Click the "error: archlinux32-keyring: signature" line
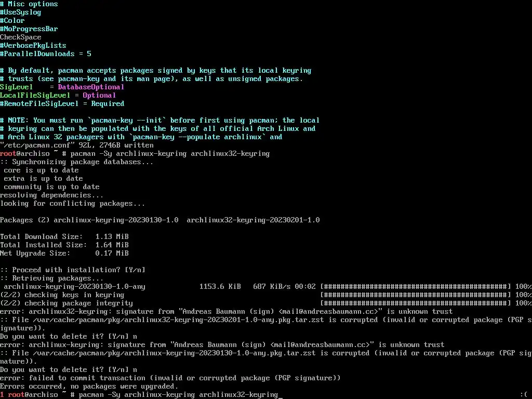 (226, 312)
